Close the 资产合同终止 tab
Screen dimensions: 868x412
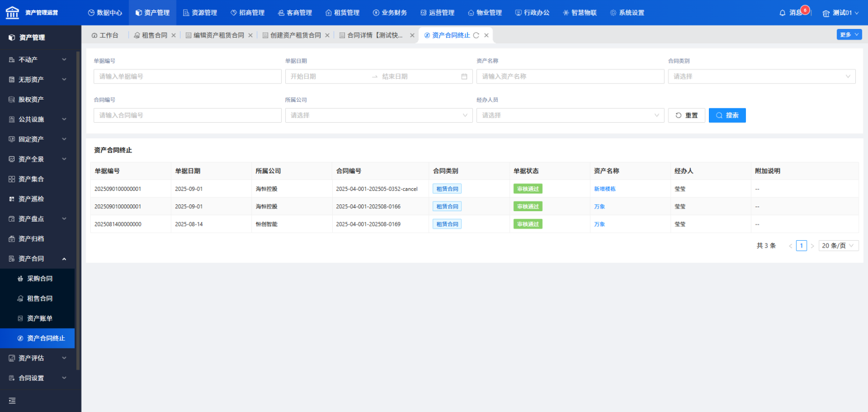click(487, 35)
